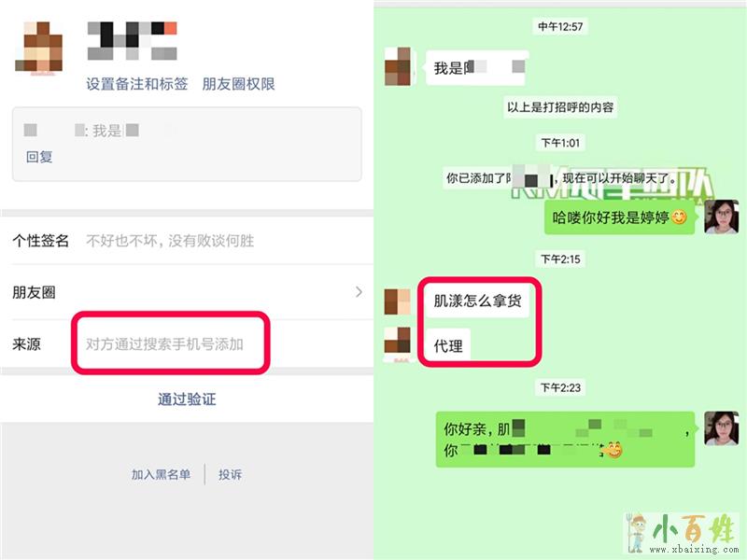Screen dimensions: 747x560
Task: Open 设置备注和标签 link
Action: 136,84
